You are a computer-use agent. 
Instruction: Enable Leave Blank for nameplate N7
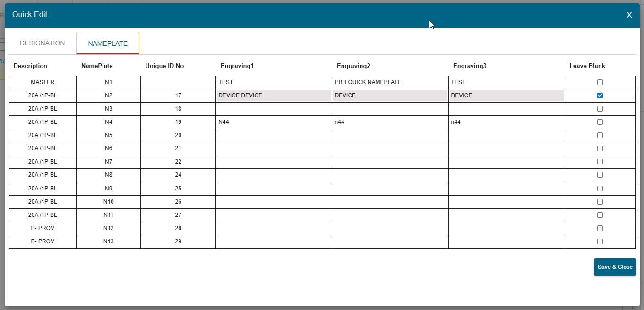coord(600,162)
